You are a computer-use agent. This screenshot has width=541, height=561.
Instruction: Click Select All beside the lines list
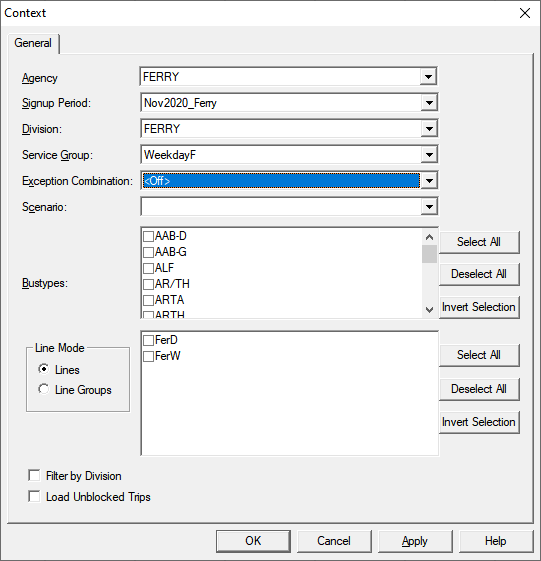[x=479, y=355]
